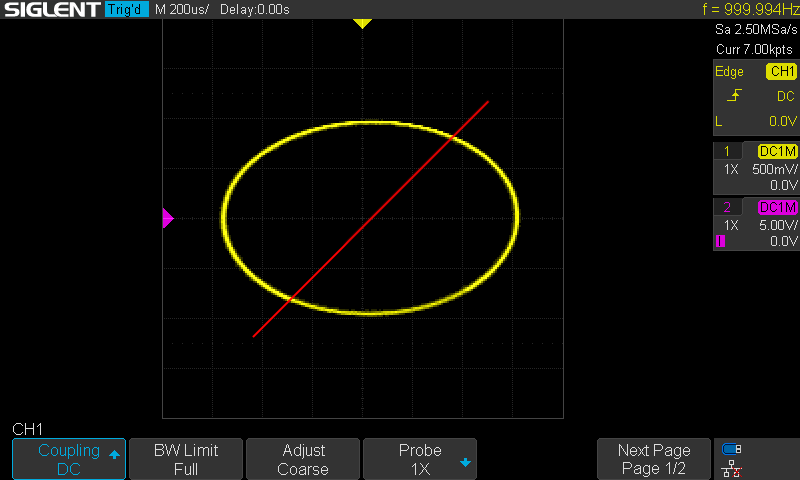This screenshot has width=800, height=480.
Task: Switch Adjust from Coarse
Action: [x=303, y=459]
